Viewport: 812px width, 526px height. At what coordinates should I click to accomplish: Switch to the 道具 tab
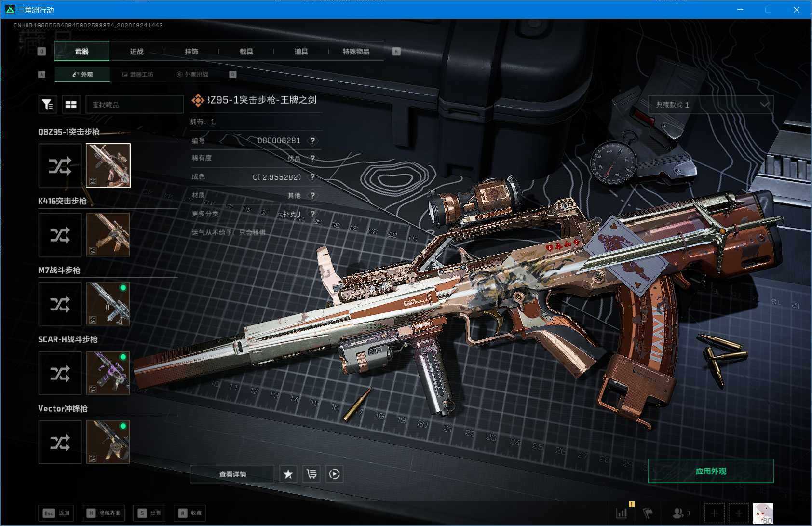point(301,51)
